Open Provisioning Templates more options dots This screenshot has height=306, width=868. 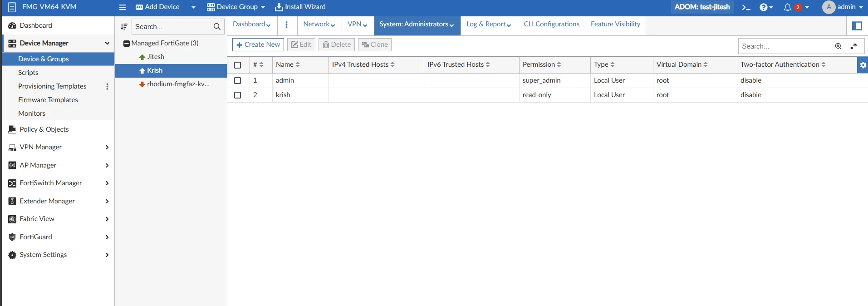[107, 86]
